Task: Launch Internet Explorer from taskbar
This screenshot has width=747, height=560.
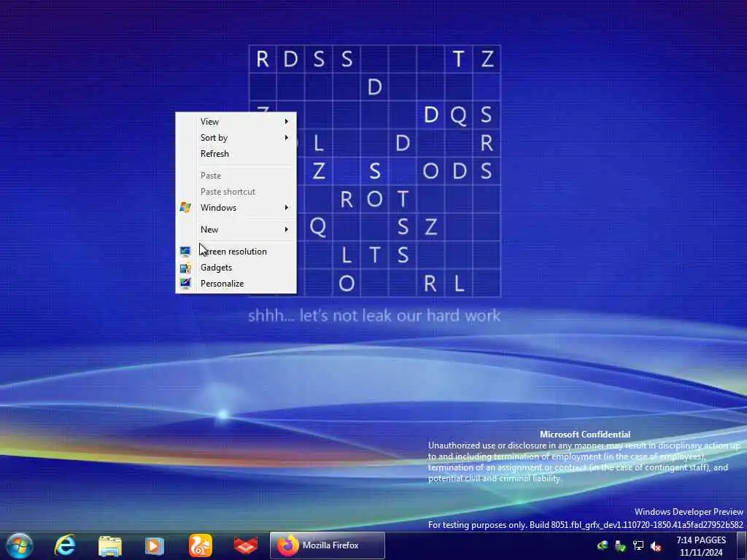Action: click(65, 545)
